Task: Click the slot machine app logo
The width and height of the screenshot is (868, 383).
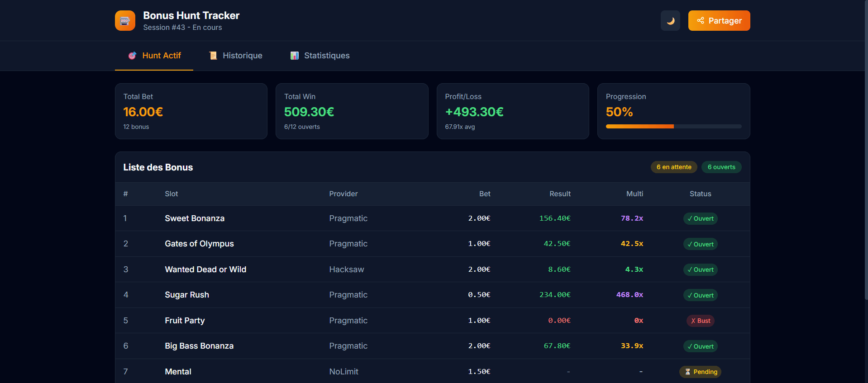Action: (x=125, y=21)
